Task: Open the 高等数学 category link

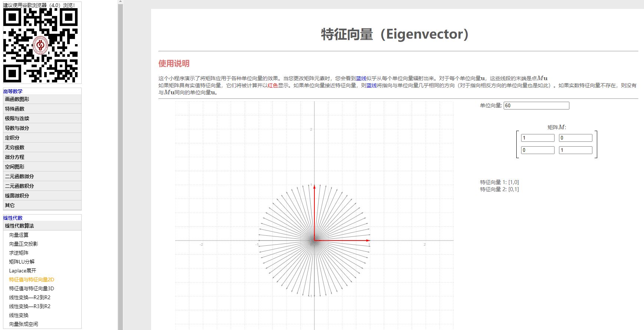Action: [13, 91]
